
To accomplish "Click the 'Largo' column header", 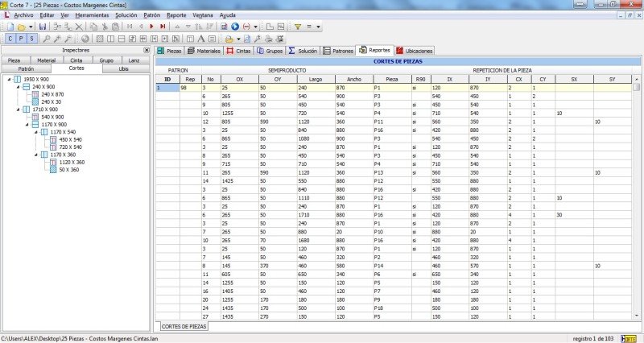I will pos(315,79).
